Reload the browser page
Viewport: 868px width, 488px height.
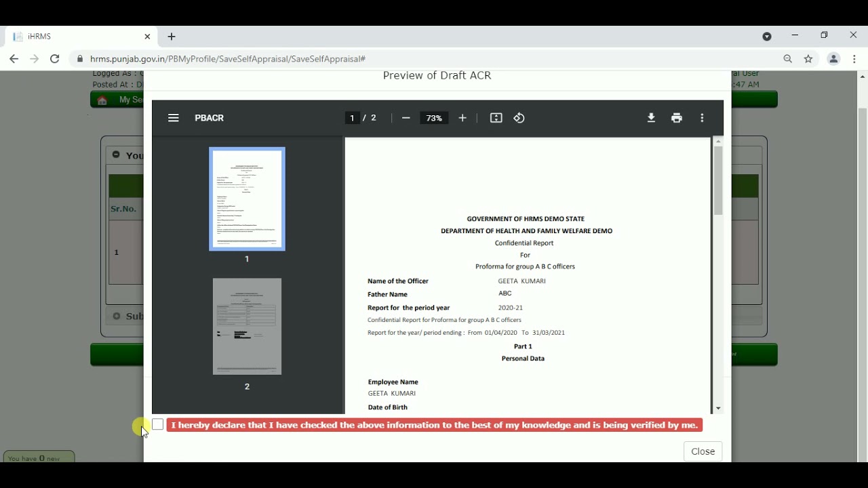point(55,59)
